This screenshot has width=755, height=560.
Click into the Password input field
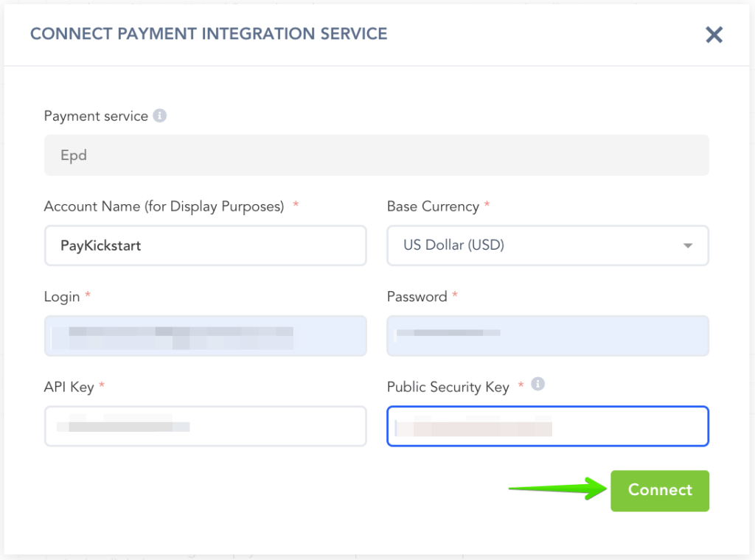pyautogui.click(x=547, y=336)
